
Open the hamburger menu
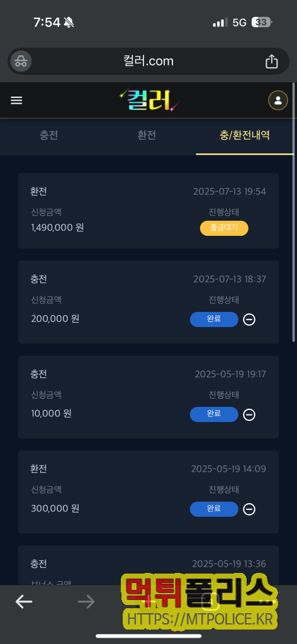(16, 100)
